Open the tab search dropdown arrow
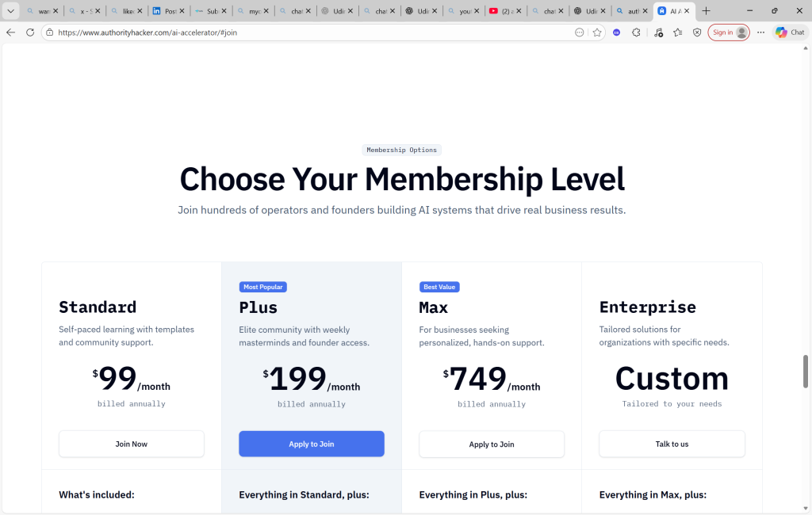Image resolution: width=812 pixels, height=515 pixels. pyautogui.click(x=11, y=11)
